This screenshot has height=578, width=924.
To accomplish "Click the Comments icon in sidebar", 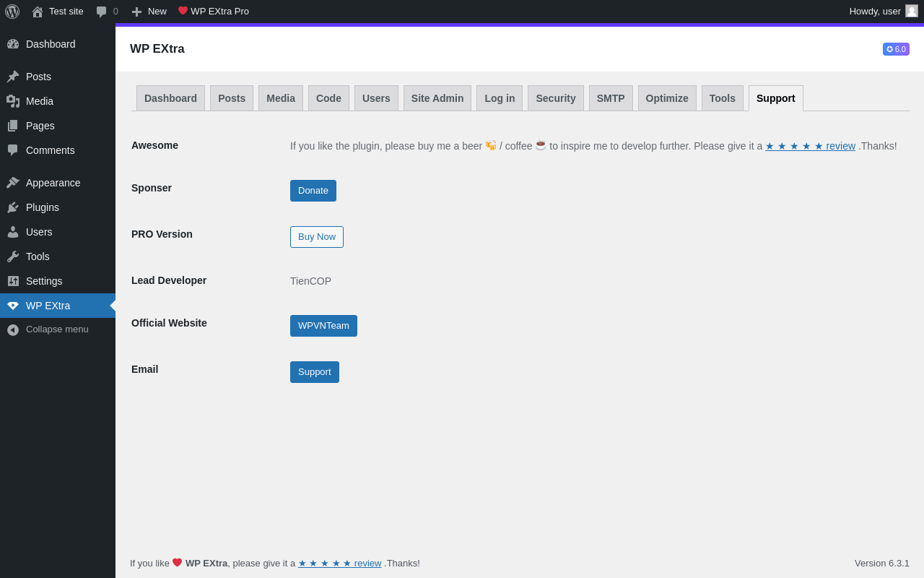I will pos(13,150).
